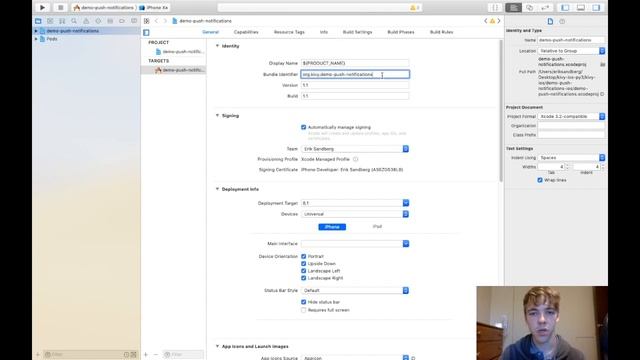Screen dimensions: 640x360
Task: Switch to the Assistant editor
Action: (529, 7)
